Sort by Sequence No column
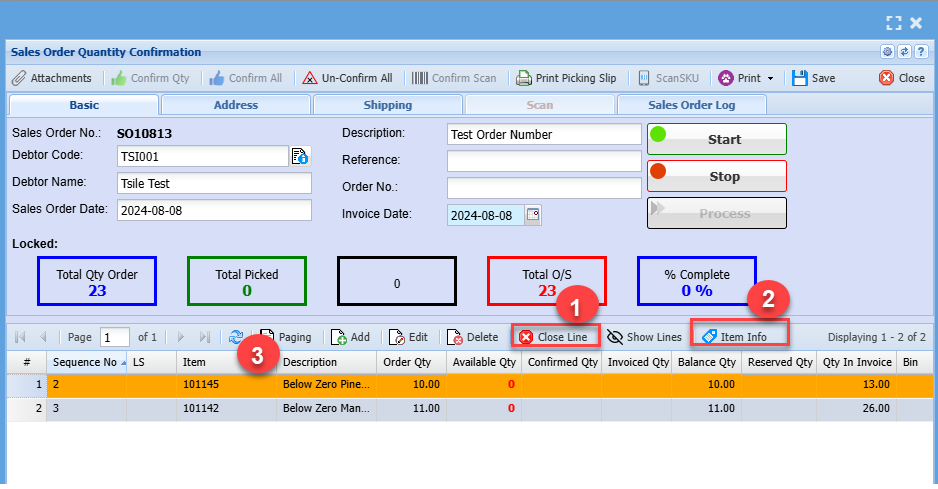This screenshot has height=489, width=938. coord(87,362)
